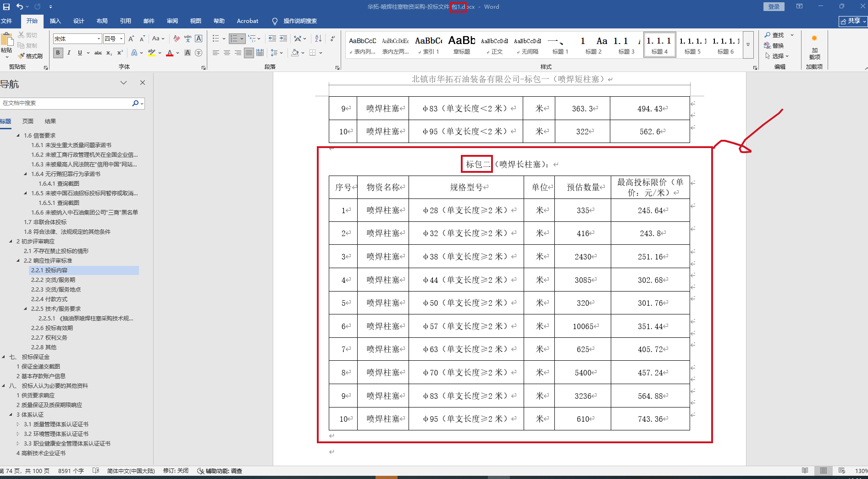Image resolution: width=868 pixels, height=479 pixels.
Task: Switch to the 布局 (Layout) ribbon tab
Action: [x=102, y=21]
